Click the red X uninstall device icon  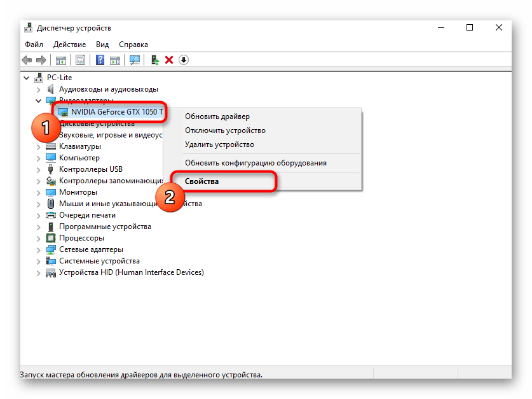(169, 60)
